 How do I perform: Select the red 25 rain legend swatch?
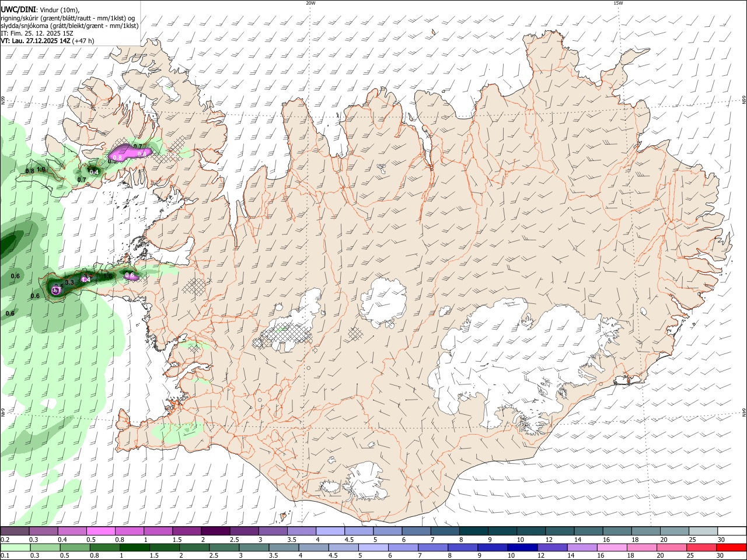[x=701, y=548]
